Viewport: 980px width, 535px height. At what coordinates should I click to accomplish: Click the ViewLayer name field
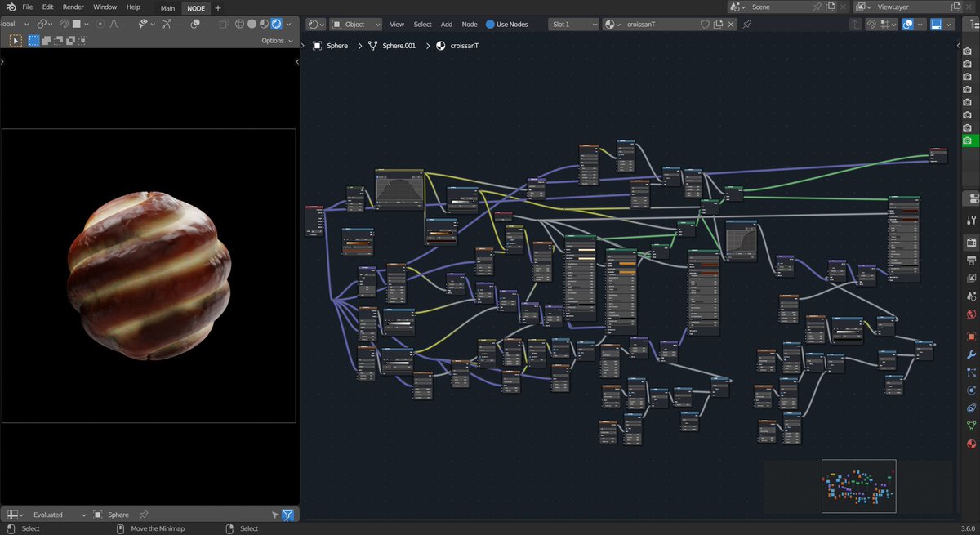tap(905, 7)
